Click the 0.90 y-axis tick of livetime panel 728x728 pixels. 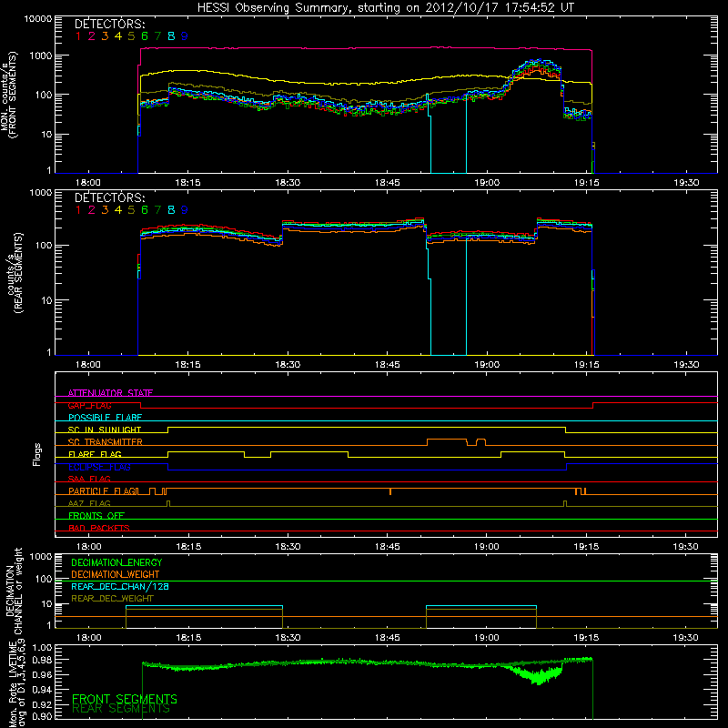[43, 716]
